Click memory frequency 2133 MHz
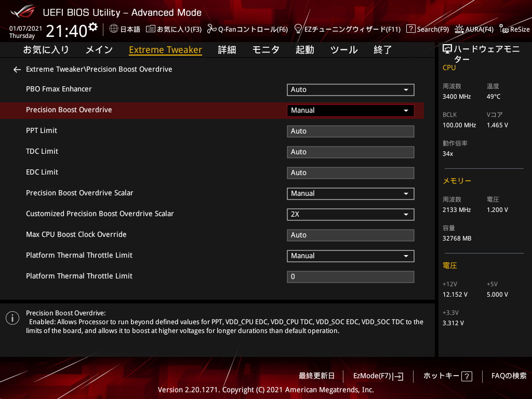The width and height of the screenshot is (532, 399). [x=456, y=210]
